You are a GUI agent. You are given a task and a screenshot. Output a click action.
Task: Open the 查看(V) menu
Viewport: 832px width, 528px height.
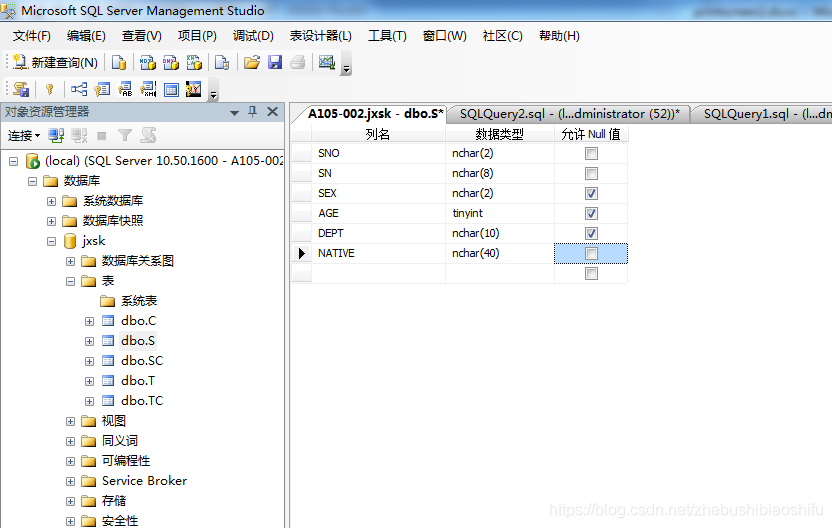pyautogui.click(x=142, y=36)
